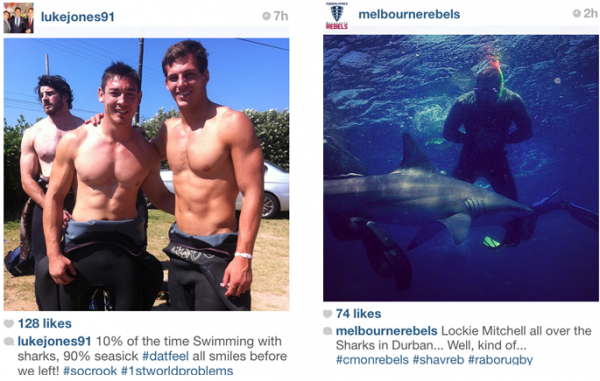The width and height of the screenshot is (600, 381).
Task: Open the shark underwater photo post
Action: (461, 168)
